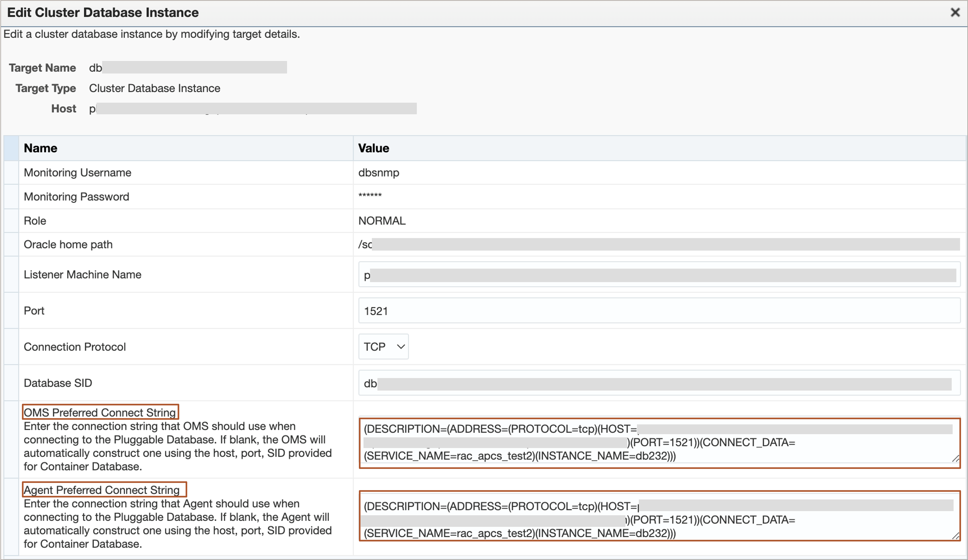968x560 pixels.
Task: Grab the resize handle of Agent connect string box
Action: tap(955, 536)
